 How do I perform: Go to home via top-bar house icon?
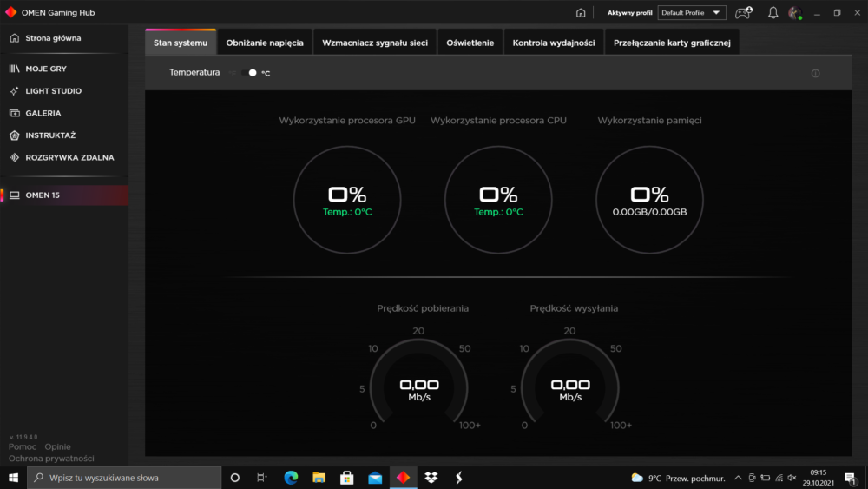click(x=580, y=12)
